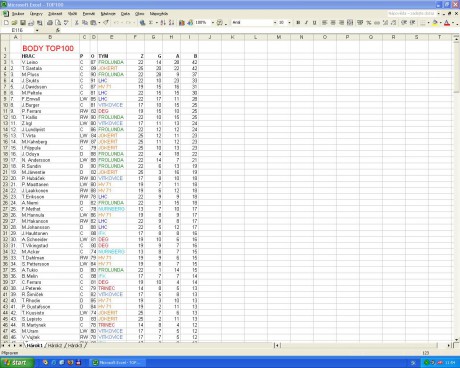Click the Print icon in the toolbar
The image size is (460, 368).
click(x=50, y=23)
